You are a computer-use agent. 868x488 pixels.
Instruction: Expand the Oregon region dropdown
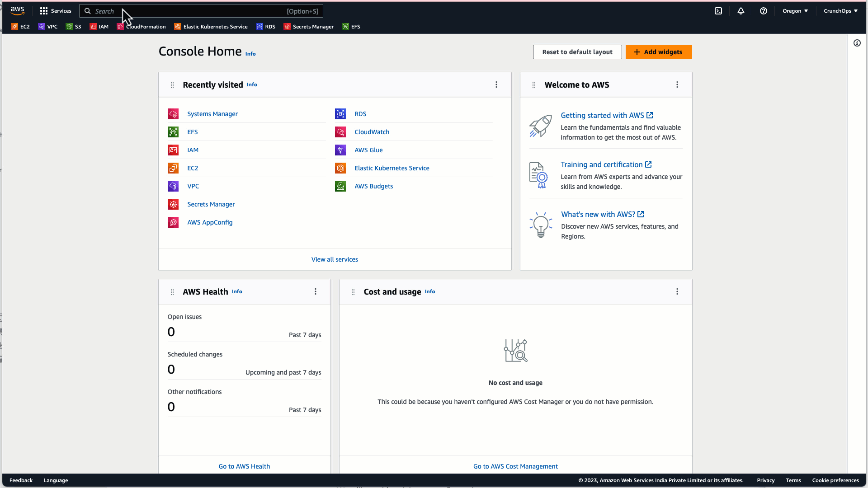(795, 11)
